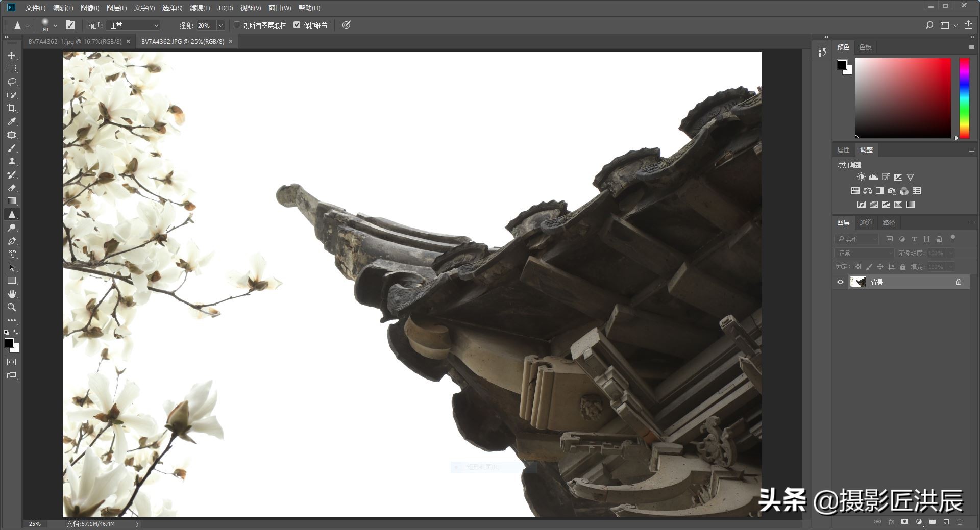Choose the Hand tool
The width and height of the screenshot is (980, 530).
pyautogui.click(x=12, y=294)
